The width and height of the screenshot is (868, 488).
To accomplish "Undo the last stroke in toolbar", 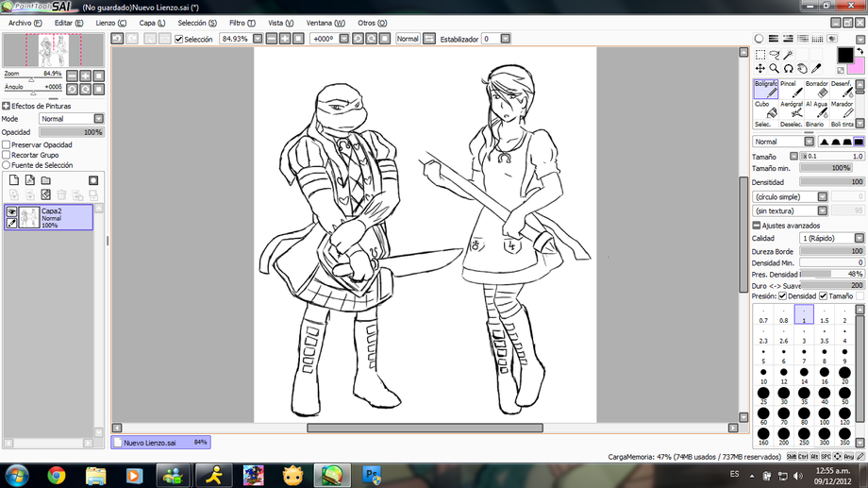I will [x=117, y=39].
